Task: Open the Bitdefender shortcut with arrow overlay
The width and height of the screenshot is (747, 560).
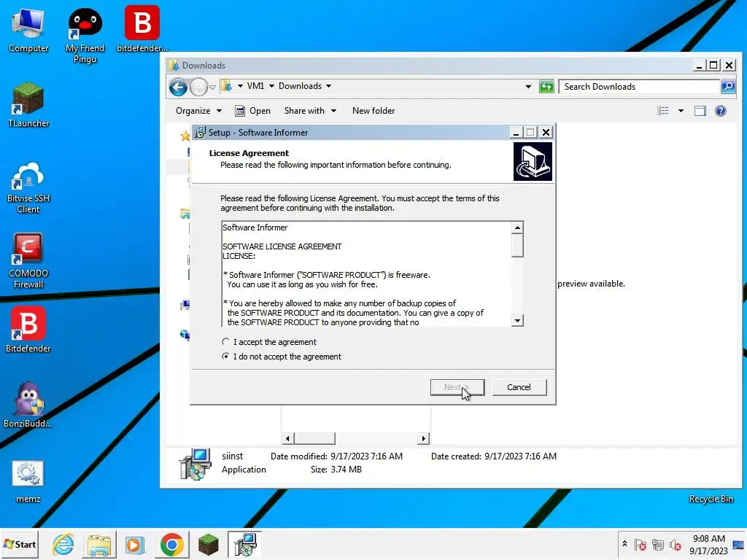Action: 28,330
